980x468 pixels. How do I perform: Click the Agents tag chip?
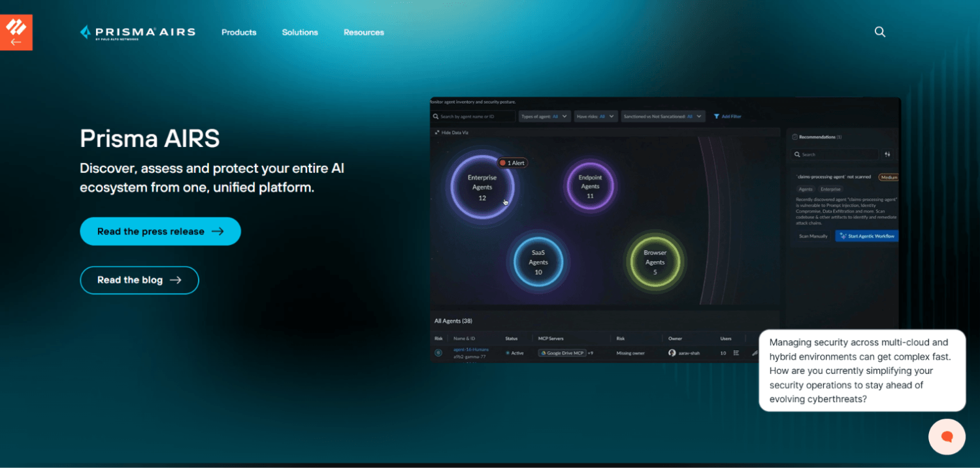[805, 189]
